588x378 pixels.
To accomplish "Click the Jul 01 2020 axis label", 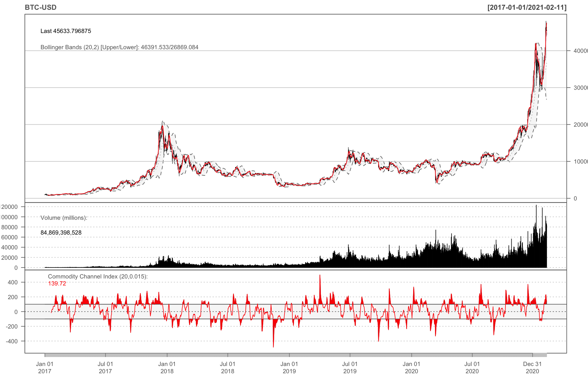I will [x=472, y=367].
